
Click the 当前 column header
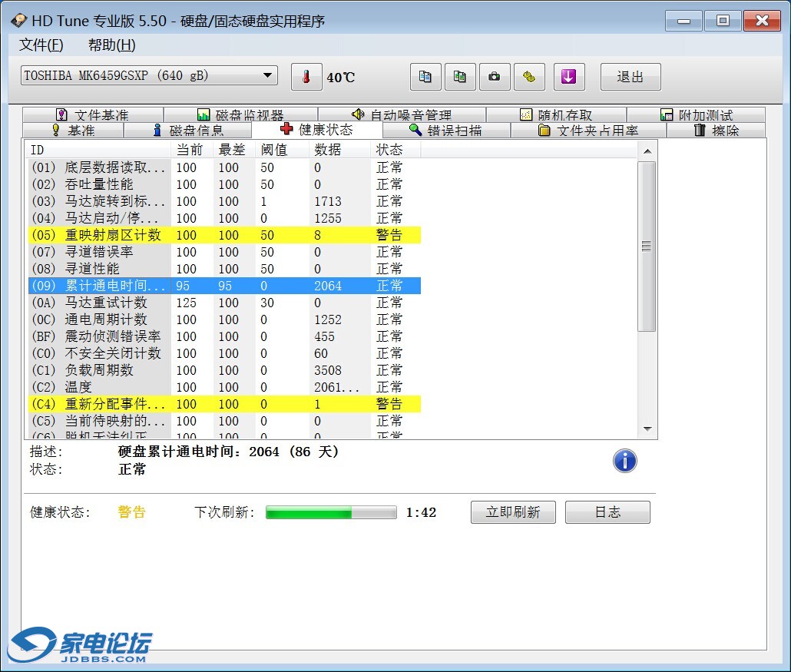click(192, 150)
